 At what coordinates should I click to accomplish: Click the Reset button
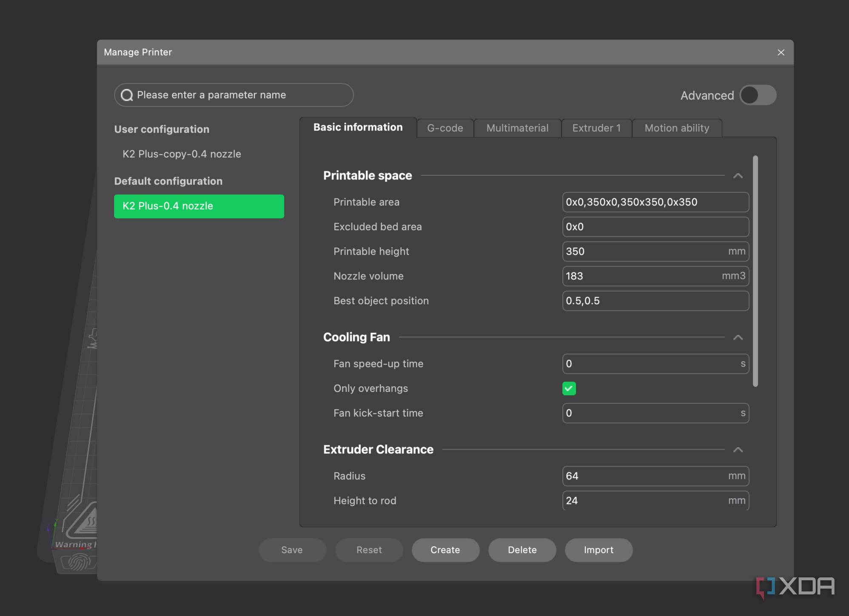[369, 550]
